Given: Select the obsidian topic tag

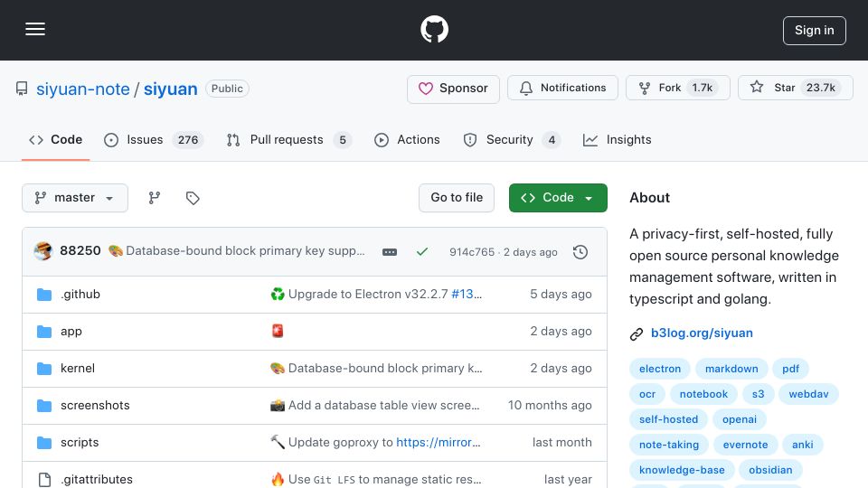Looking at the screenshot, I should [x=770, y=471].
